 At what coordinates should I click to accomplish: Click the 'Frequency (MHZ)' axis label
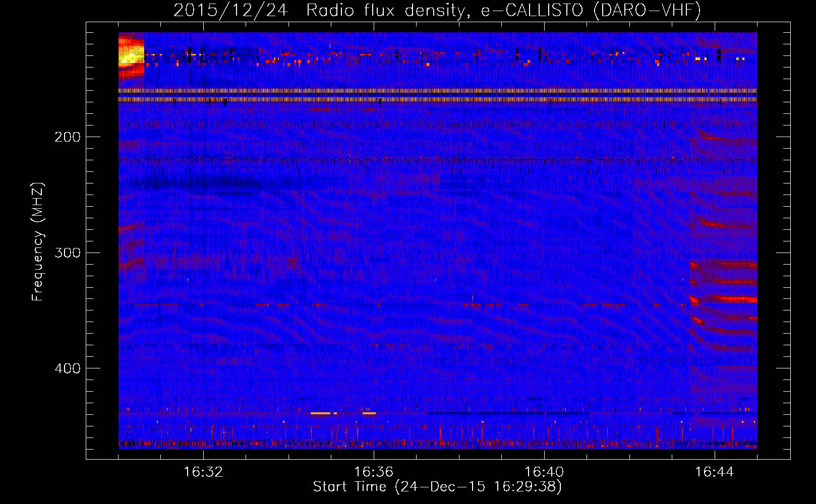[38, 241]
